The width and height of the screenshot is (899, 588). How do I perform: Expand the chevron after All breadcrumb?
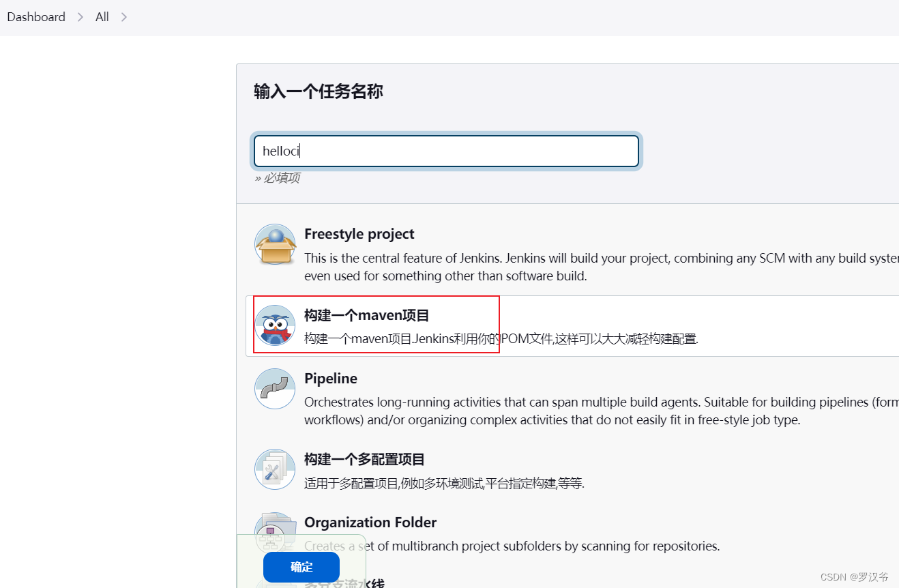(x=123, y=16)
